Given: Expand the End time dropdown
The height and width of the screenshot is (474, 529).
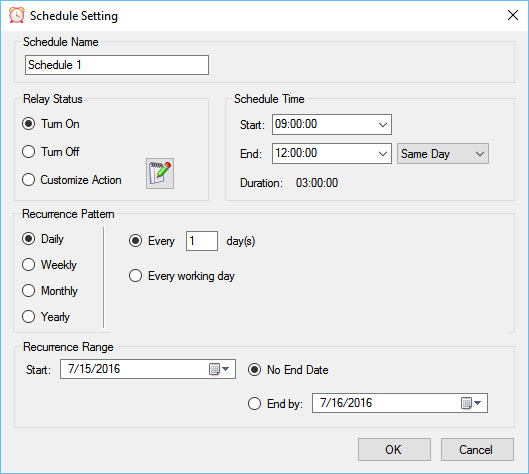Looking at the screenshot, I should pos(383,154).
